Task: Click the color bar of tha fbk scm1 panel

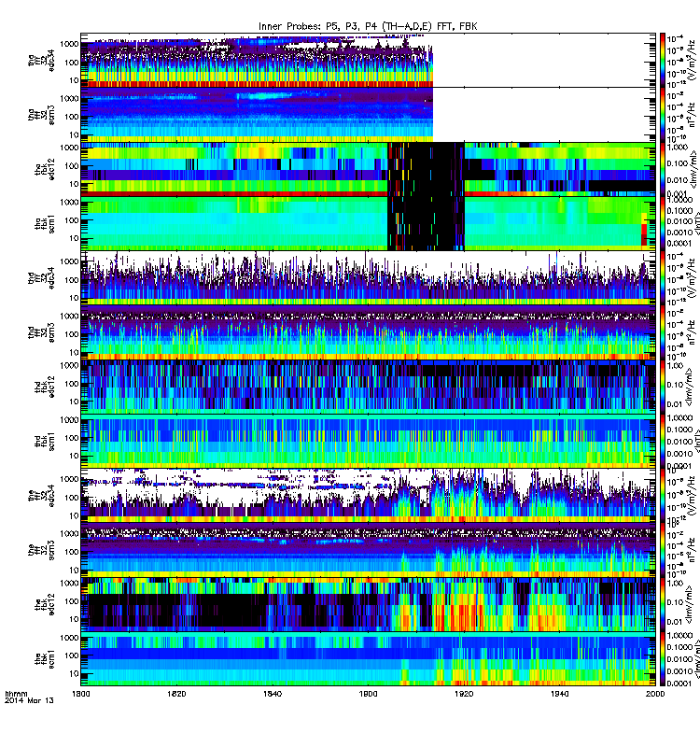Action: pos(663,223)
